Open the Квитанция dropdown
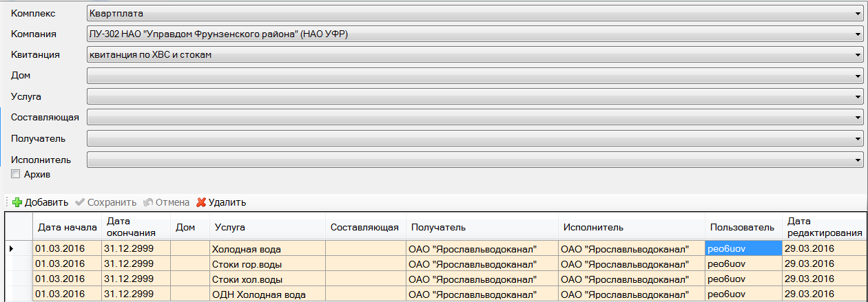 [x=858, y=55]
